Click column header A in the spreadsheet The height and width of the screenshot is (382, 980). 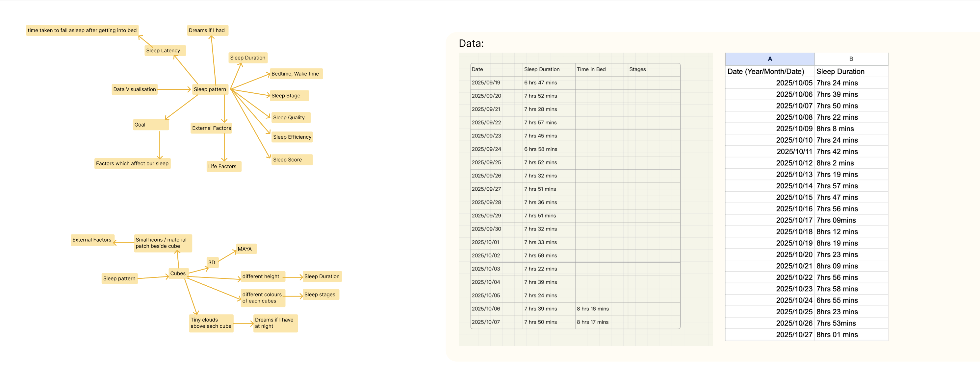click(769, 59)
